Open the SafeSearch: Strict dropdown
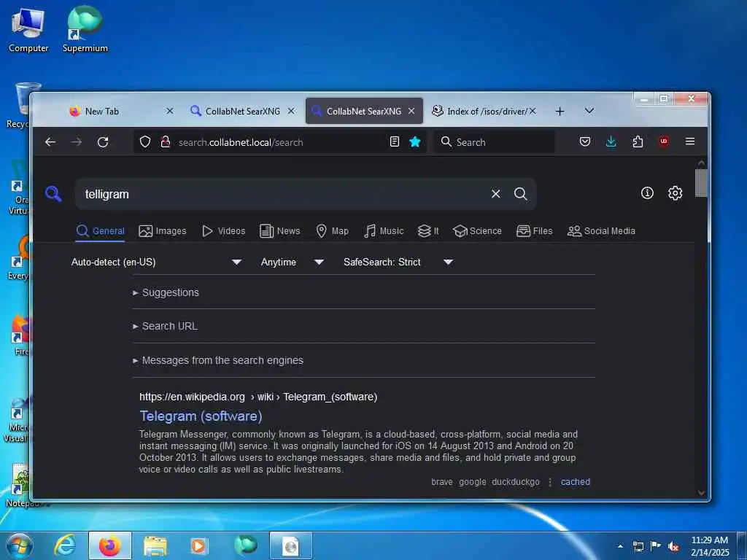Screen dimensions: 747x560 coord(398,262)
